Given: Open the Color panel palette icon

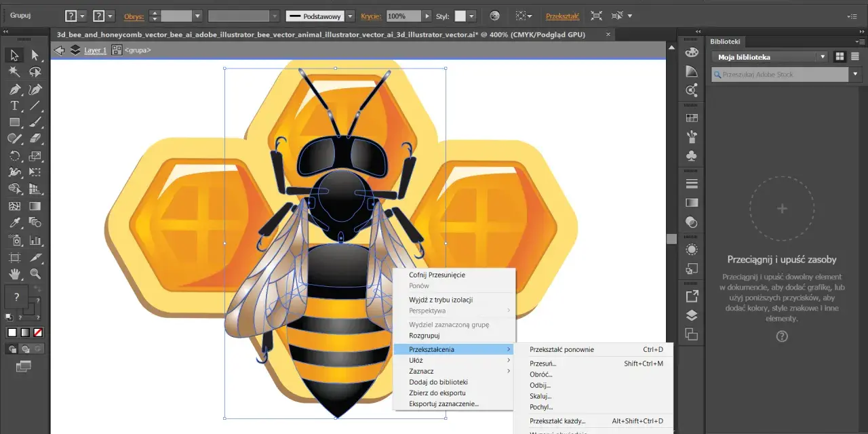Looking at the screenshot, I should (x=692, y=52).
